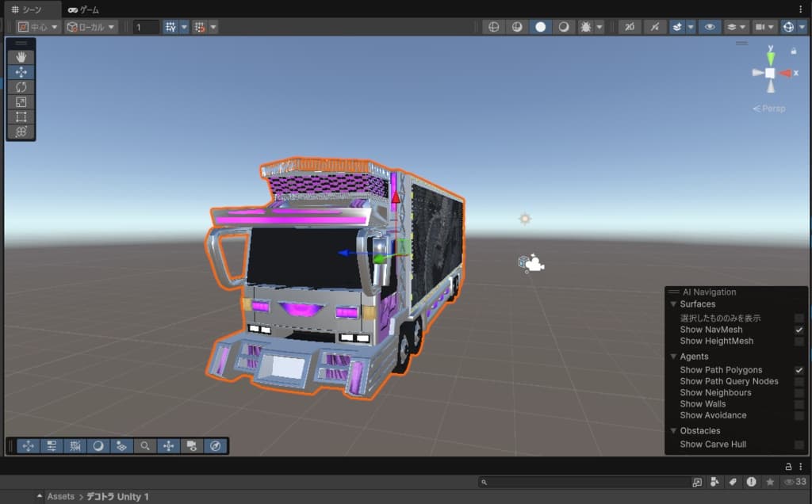This screenshot has height=504, width=812.
Task: Open the pivot 中心 dropdown
Action: pyautogui.click(x=38, y=27)
